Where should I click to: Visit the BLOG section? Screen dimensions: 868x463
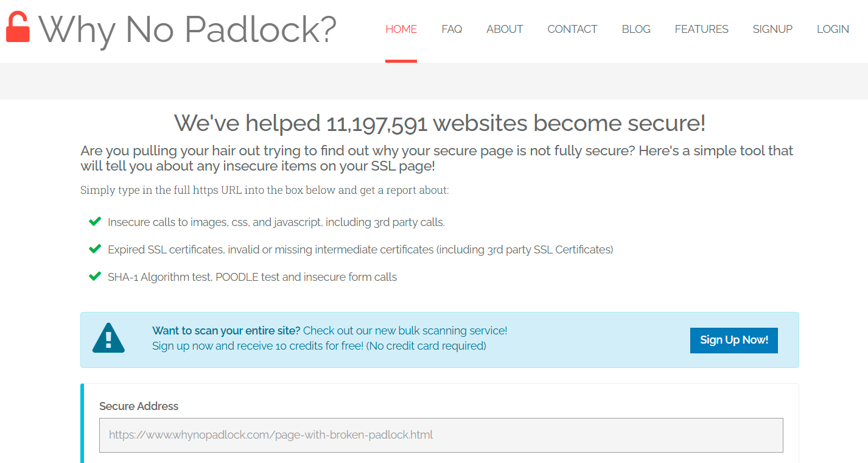(636, 29)
